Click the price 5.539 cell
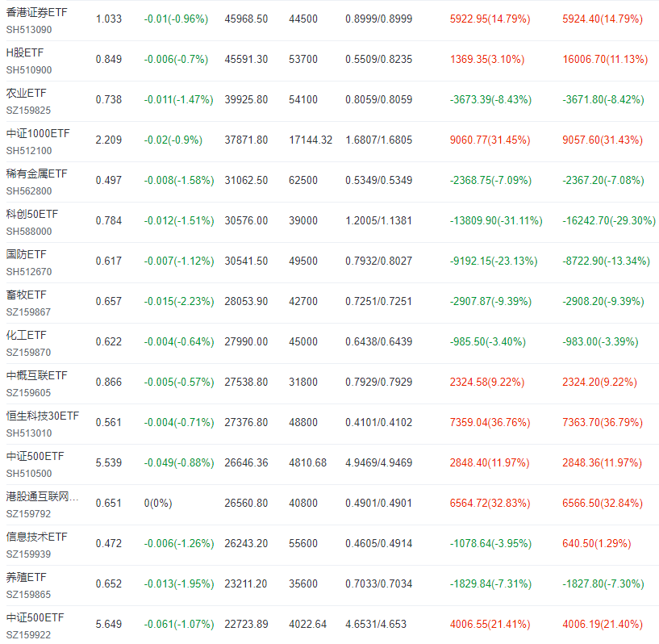This screenshot has width=659, height=644. click(x=109, y=463)
